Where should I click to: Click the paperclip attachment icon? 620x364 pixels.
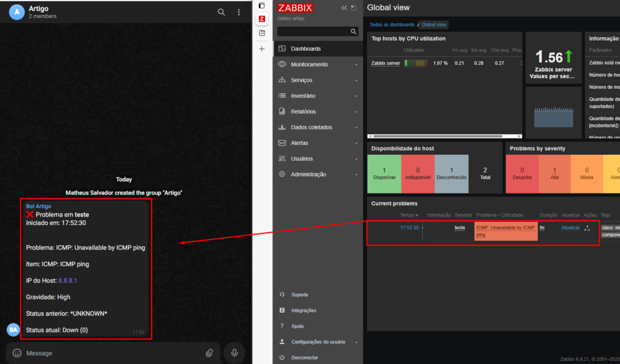(209, 353)
